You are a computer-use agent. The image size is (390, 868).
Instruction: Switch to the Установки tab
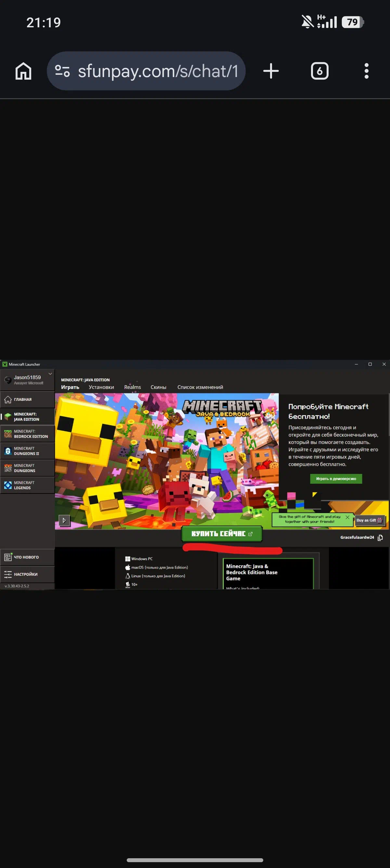click(101, 387)
